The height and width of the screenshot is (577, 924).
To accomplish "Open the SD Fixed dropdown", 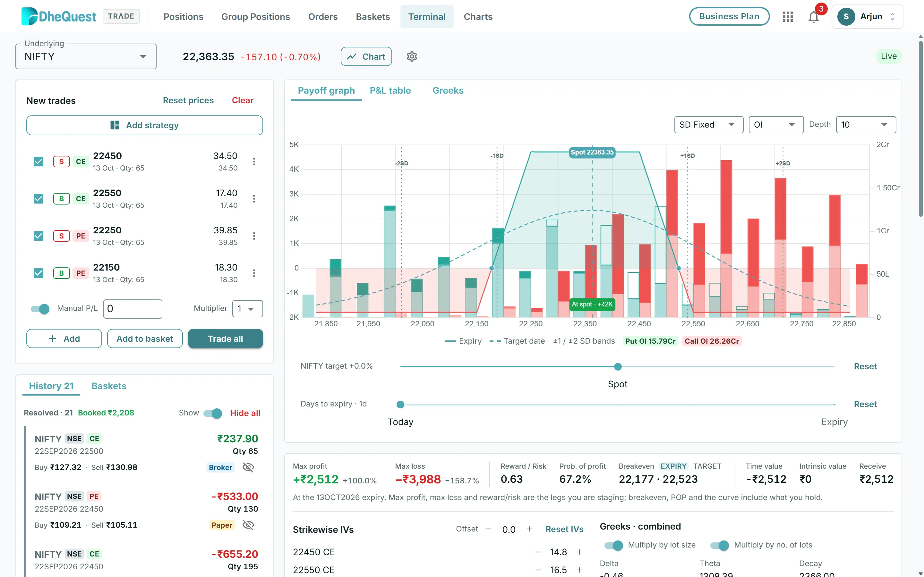I will (x=708, y=125).
